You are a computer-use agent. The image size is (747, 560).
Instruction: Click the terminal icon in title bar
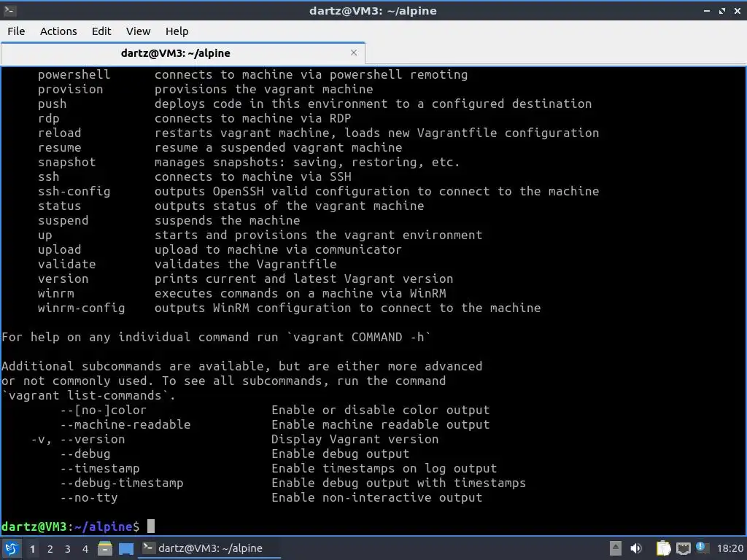click(9, 10)
